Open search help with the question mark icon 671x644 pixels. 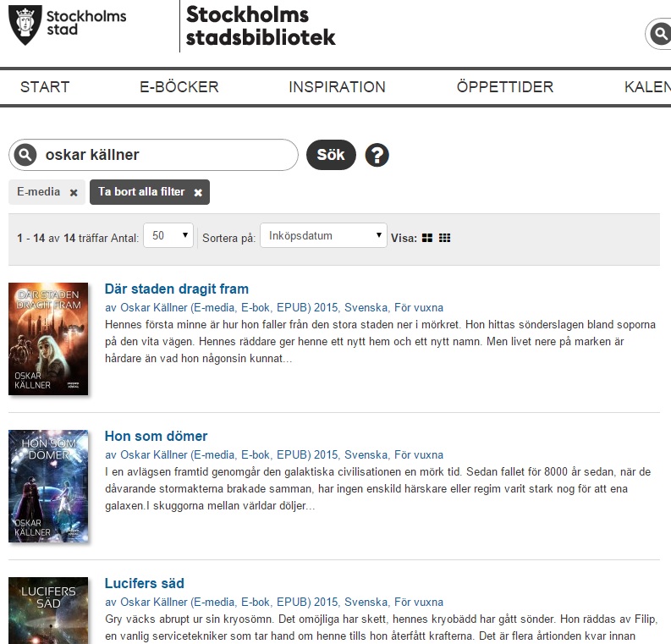[x=377, y=155]
